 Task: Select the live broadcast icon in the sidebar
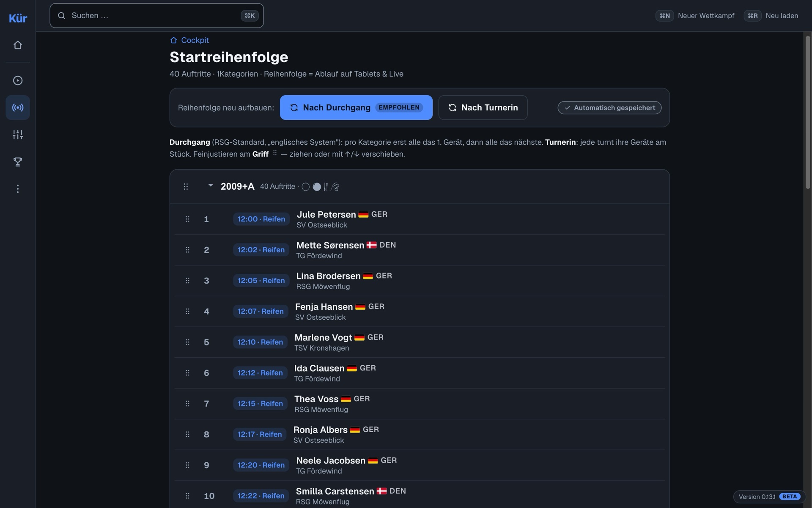(18, 108)
